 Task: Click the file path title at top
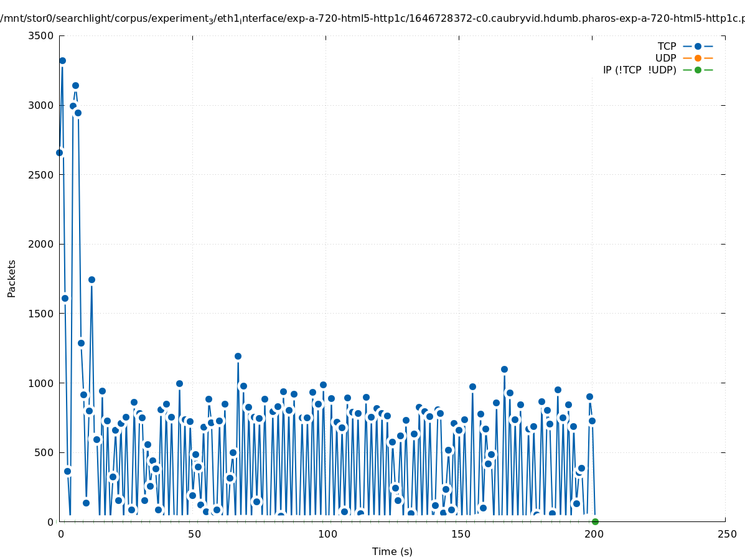[372, 18]
